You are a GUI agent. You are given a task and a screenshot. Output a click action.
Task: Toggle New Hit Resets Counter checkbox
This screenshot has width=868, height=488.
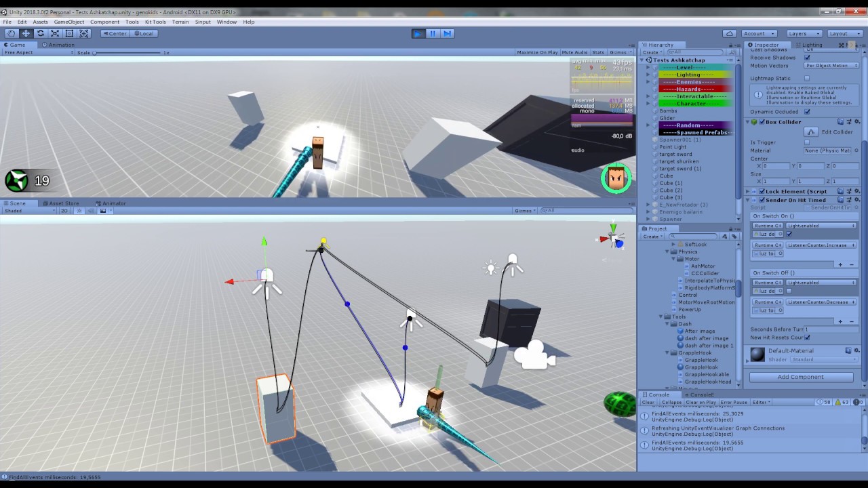(807, 338)
